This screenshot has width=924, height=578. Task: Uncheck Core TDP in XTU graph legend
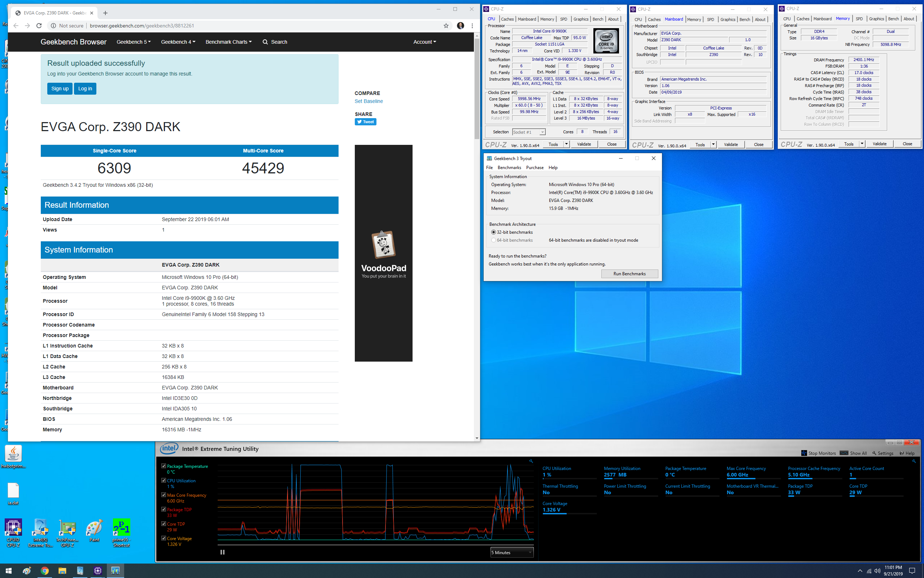(164, 524)
